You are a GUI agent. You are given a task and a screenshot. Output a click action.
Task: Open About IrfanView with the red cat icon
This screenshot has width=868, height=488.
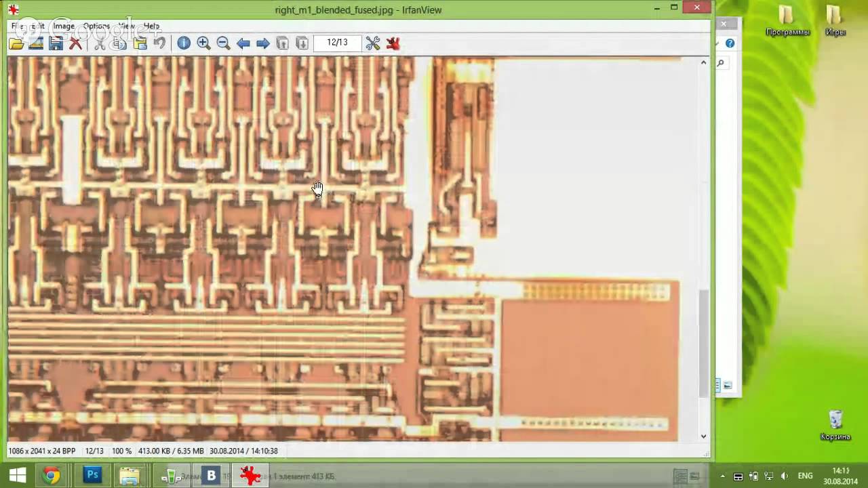pos(393,43)
